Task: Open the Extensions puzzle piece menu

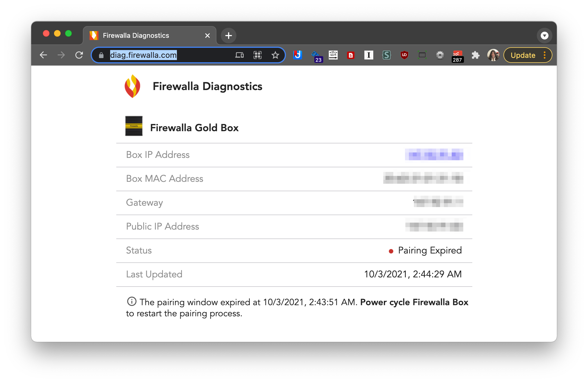Action: pos(475,55)
